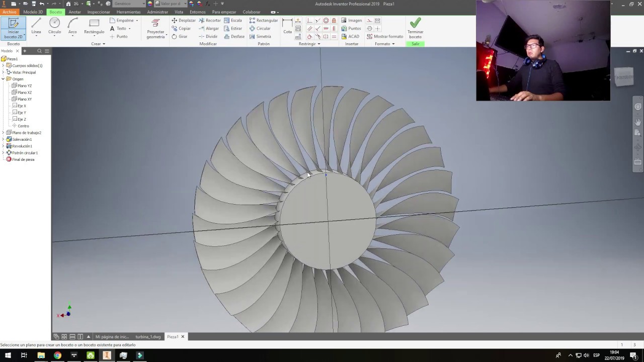Expand the Patrón circular1 node
Image resolution: width=644 pixels, height=362 pixels.
pyautogui.click(x=3, y=153)
